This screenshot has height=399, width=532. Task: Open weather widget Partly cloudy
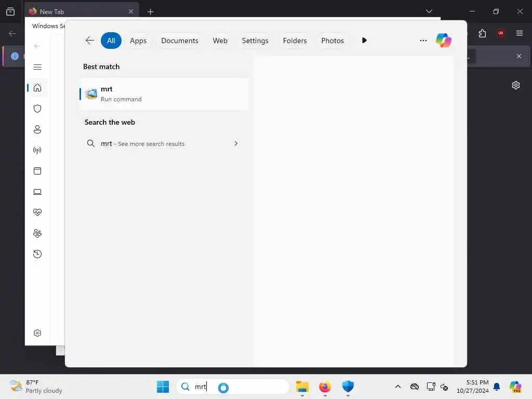pos(36,387)
